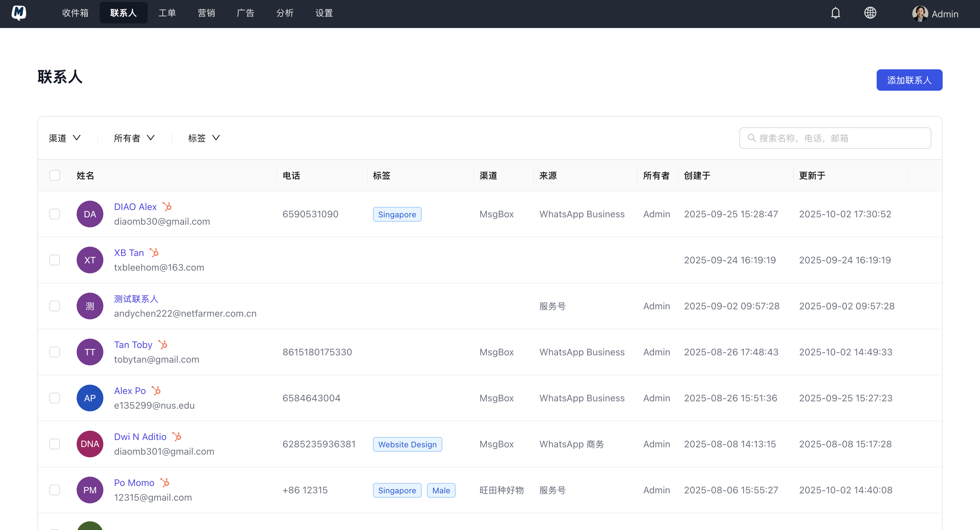
Task: Click HubSpot icon next to Tan Toby
Action: point(163,345)
